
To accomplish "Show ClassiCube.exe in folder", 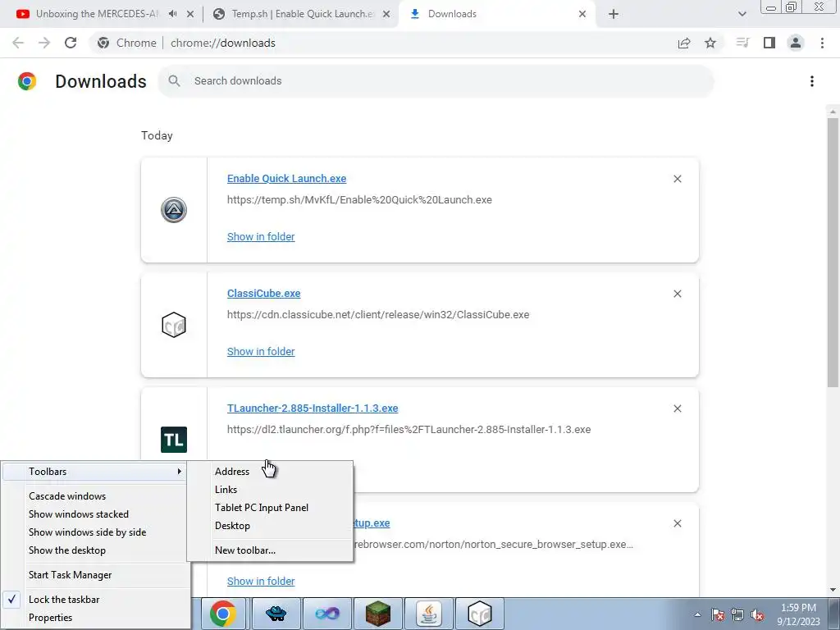I will pos(261,351).
